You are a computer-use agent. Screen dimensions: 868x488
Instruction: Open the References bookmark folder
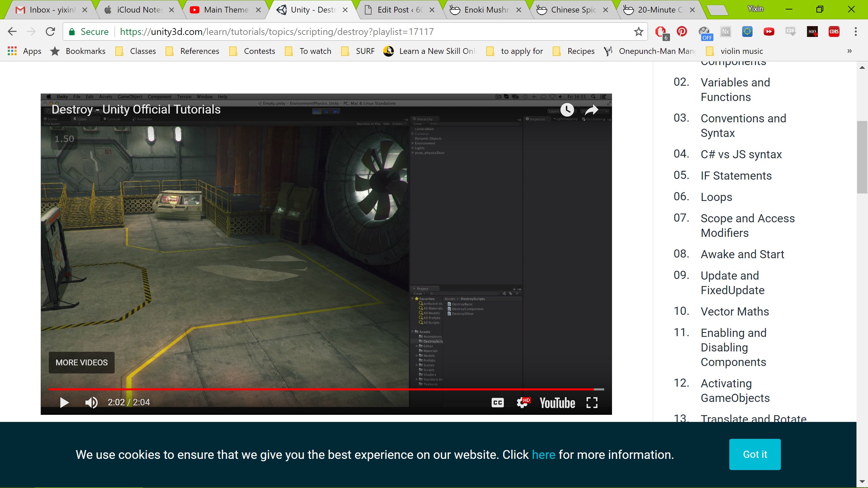(192, 51)
